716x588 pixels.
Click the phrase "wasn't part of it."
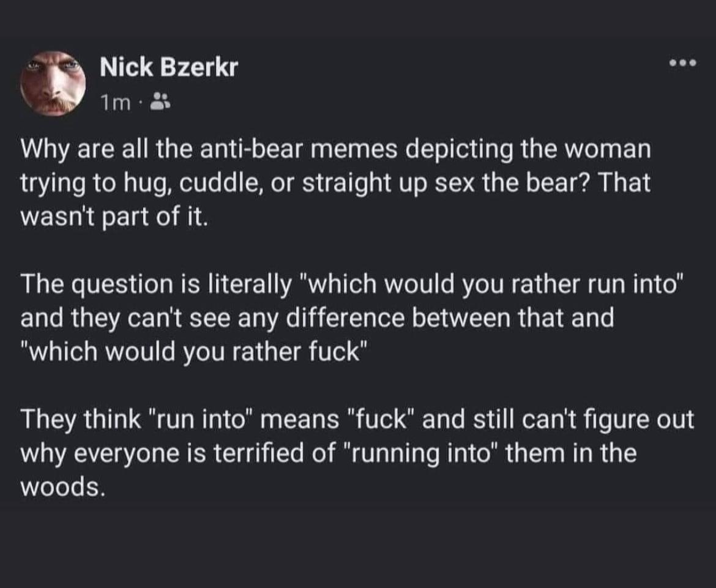[114, 217]
